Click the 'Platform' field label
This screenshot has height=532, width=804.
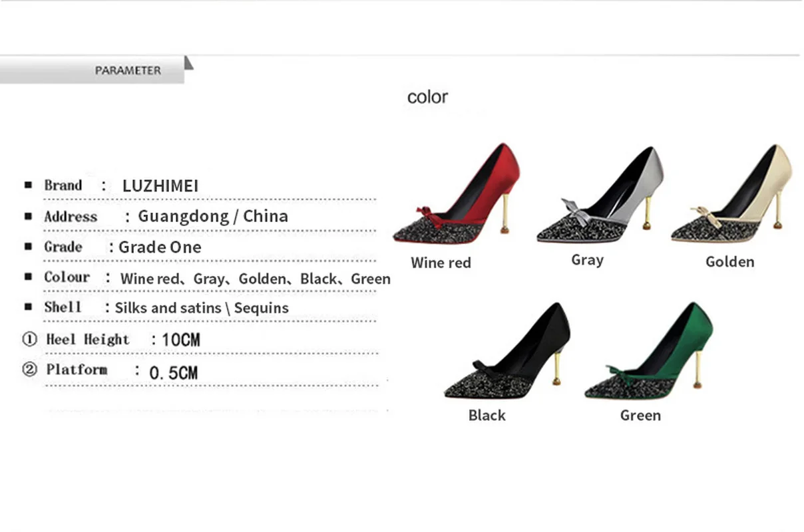coord(77,370)
